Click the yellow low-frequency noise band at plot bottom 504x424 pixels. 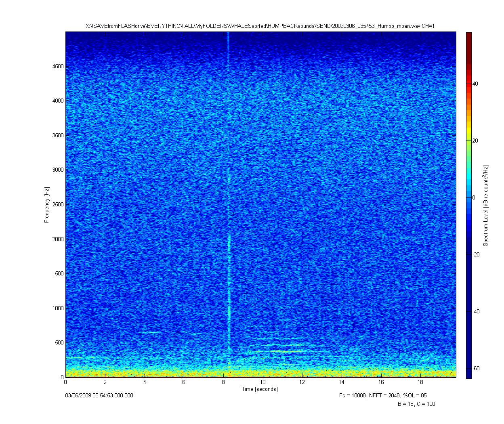260,372
